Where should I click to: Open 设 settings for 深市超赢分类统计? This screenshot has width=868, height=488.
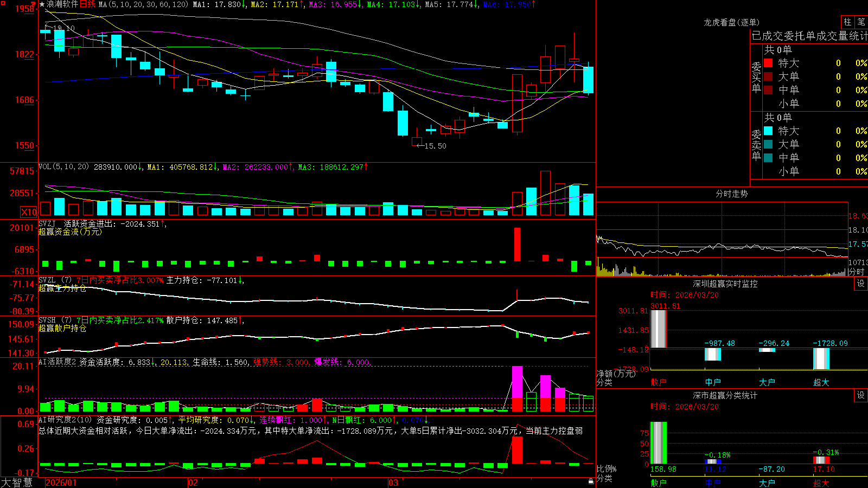tap(861, 395)
